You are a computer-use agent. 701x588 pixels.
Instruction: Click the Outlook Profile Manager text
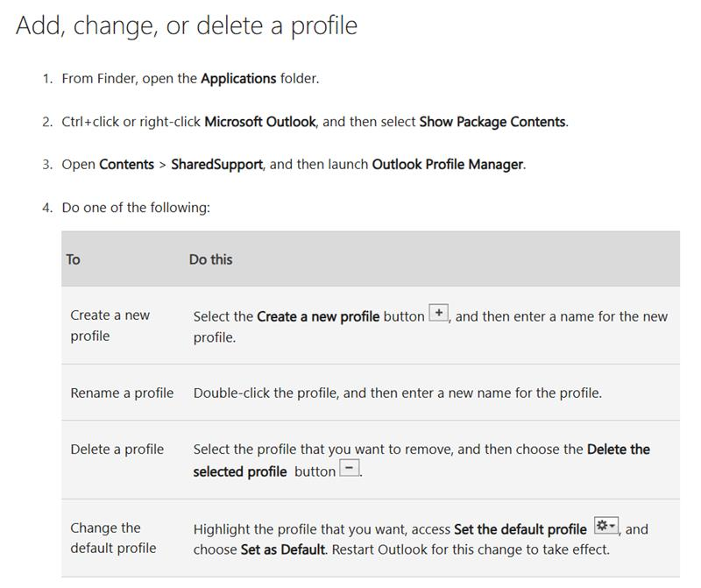[448, 165]
